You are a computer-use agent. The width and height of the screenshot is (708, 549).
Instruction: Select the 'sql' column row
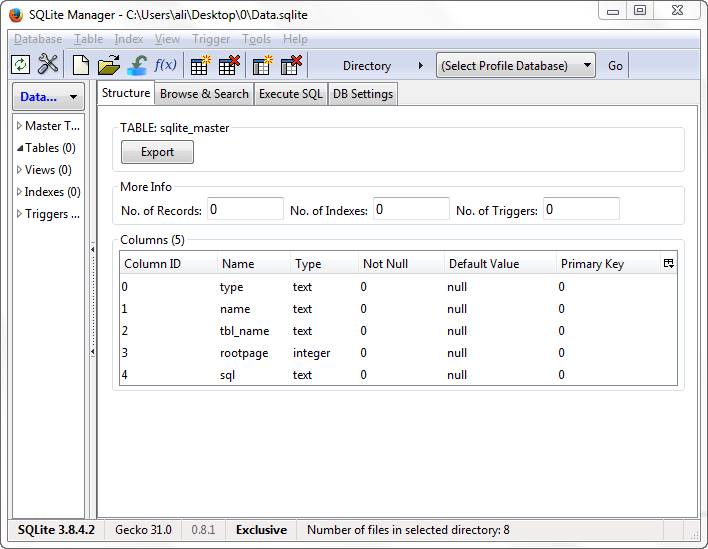click(x=398, y=375)
